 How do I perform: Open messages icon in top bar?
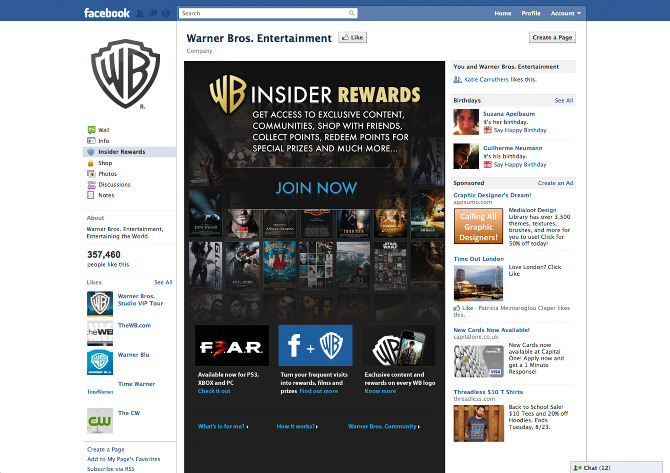tap(153, 14)
